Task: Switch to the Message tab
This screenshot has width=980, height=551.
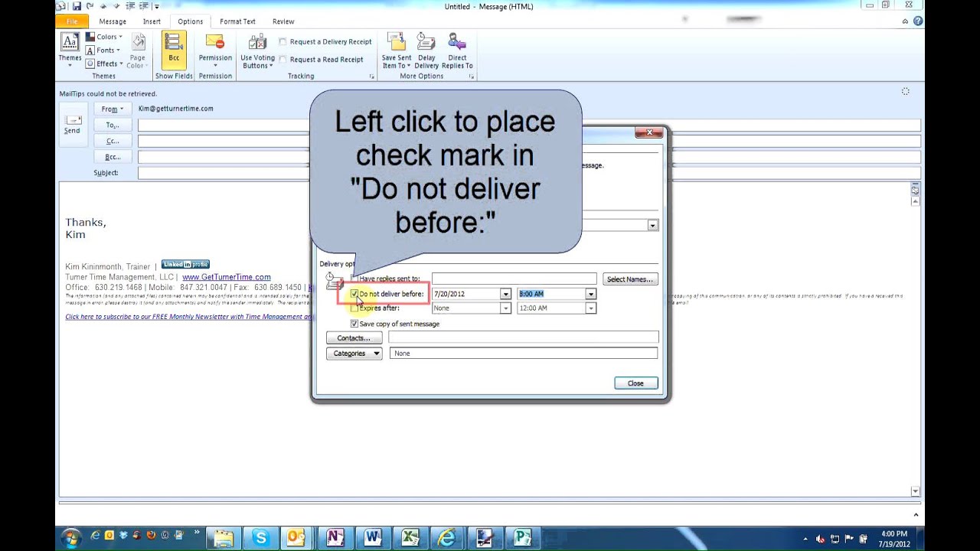Action: [113, 21]
